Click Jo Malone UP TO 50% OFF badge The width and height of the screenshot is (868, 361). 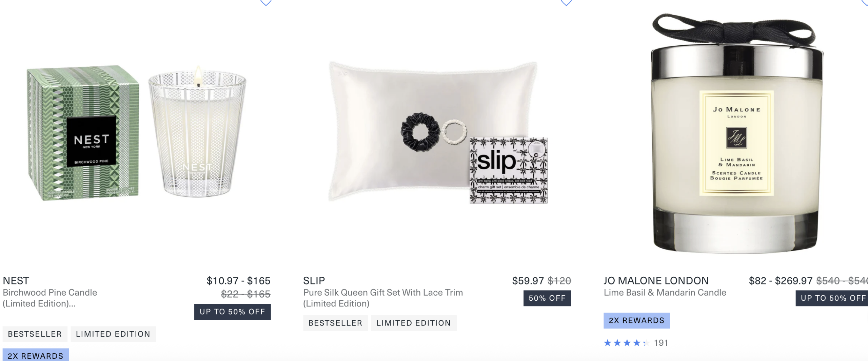pos(832,298)
